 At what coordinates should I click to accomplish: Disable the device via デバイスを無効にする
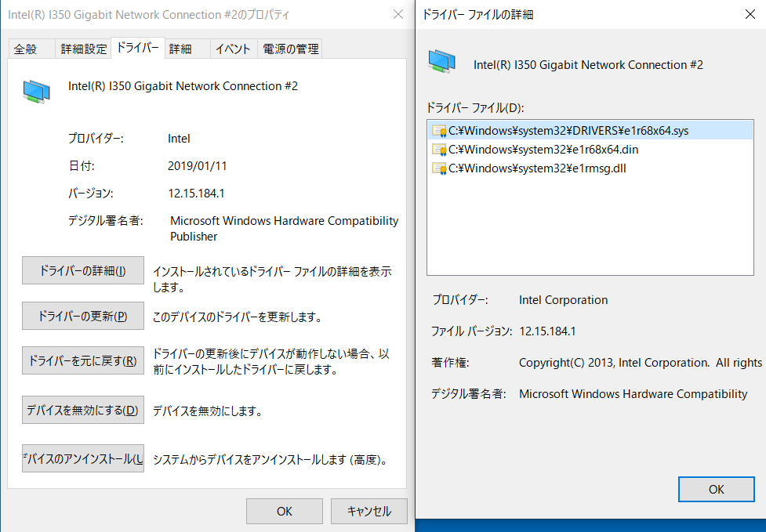[x=82, y=410]
